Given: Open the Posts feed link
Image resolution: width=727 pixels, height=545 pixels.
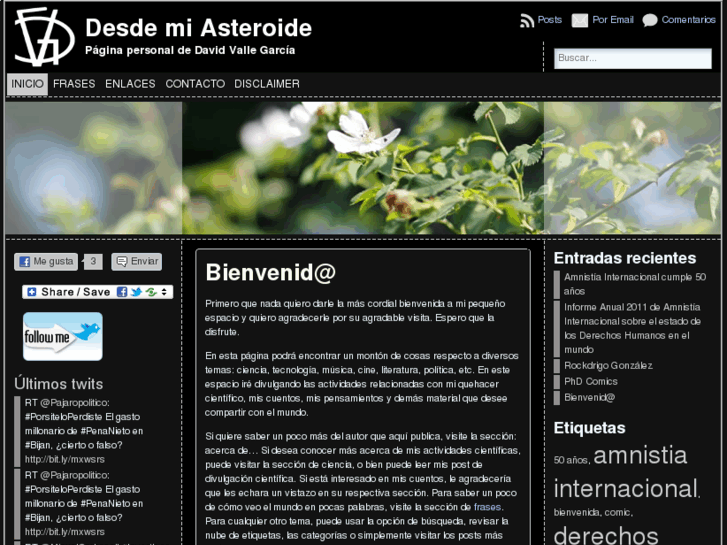Looking at the screenshot, I should coord(549,20).
